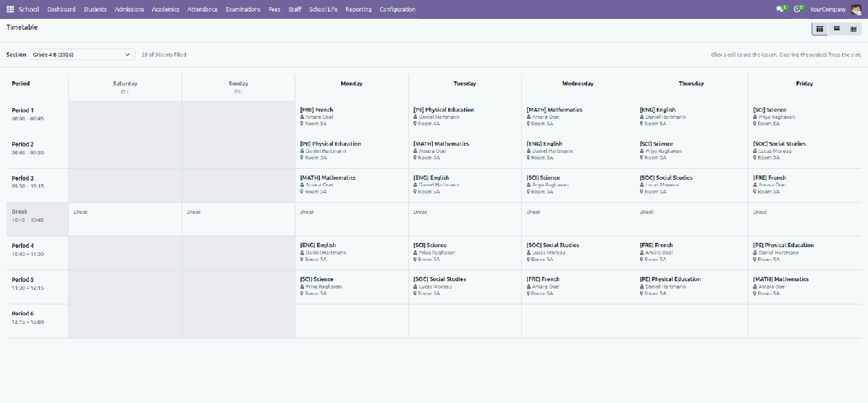Select Monday Period 3 Mathematics lesson
Image resolution: width=868 pixels, height=403 pixels.
352,185
